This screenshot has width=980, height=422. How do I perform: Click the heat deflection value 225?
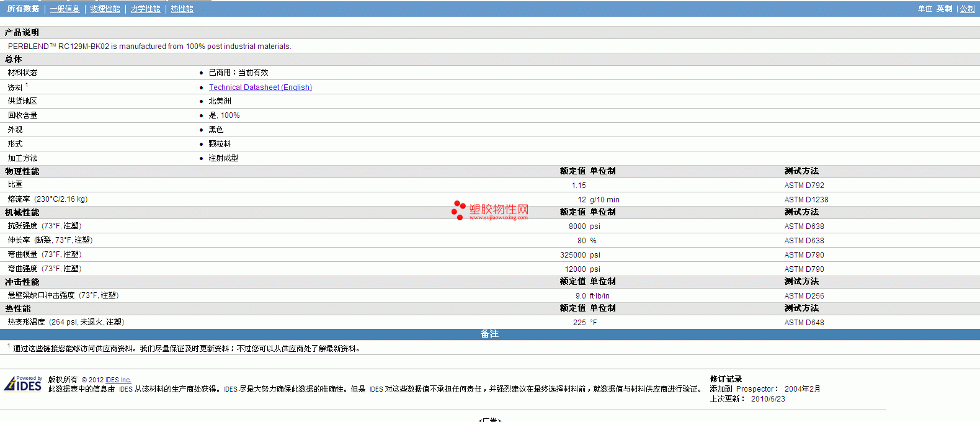click(x=579, y=323)
